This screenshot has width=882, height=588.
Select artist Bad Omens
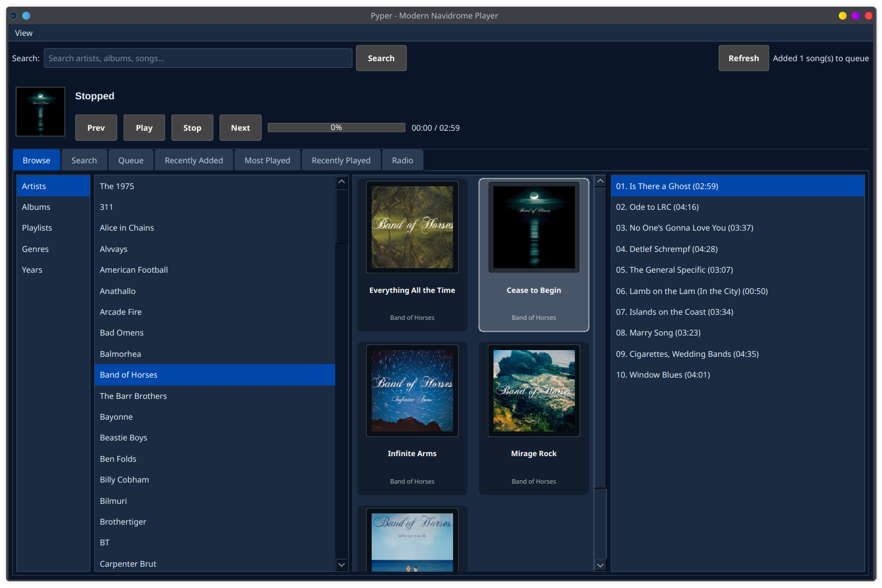(x=215, y=333)
